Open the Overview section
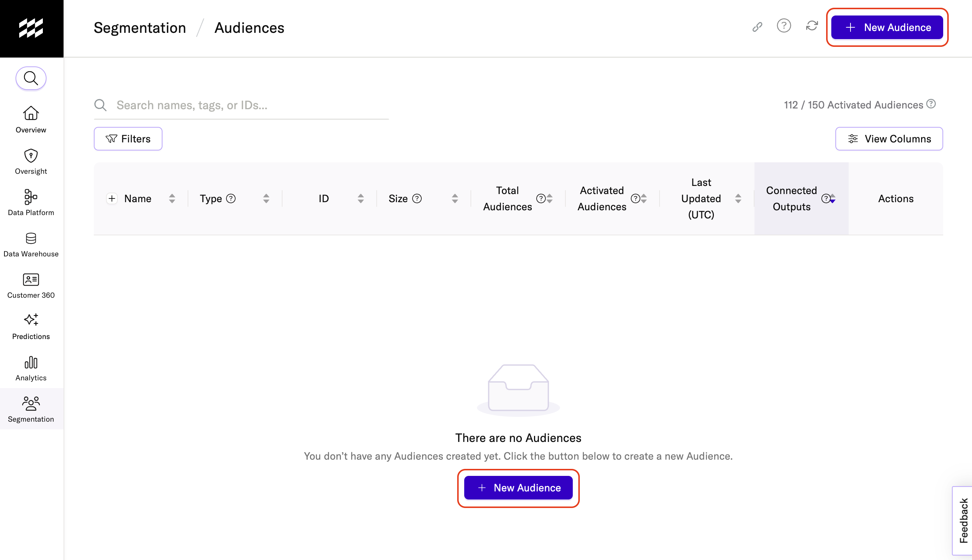972x560 pixels. (31, 119)
